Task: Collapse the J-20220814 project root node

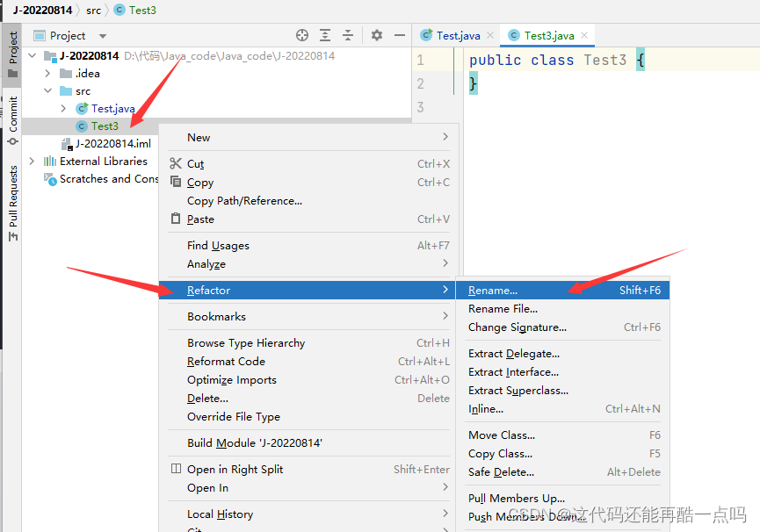Action: coord(33,55)
